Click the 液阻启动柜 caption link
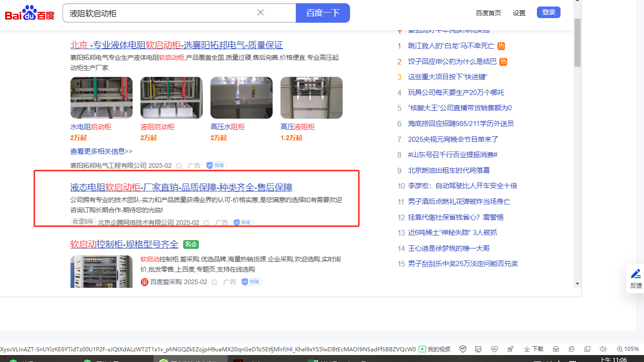Viewport: 644px width, 362px height. point(157,127)
